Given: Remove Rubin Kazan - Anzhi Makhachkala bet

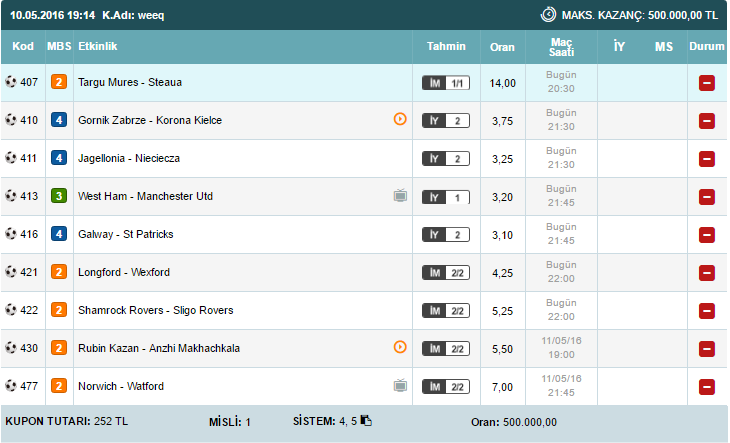Looking at the screenshot, I should pyautogui.click(x=706, y=349).
